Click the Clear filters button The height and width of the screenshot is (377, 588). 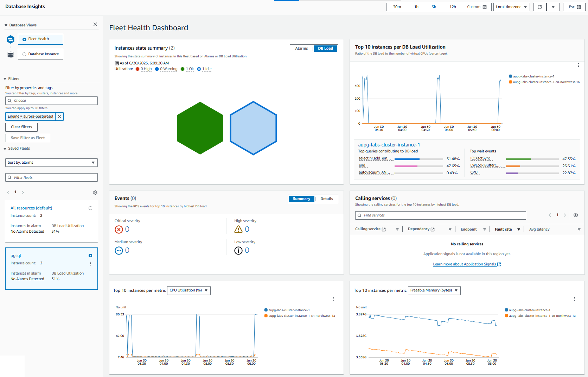click(x=21, y=127)
